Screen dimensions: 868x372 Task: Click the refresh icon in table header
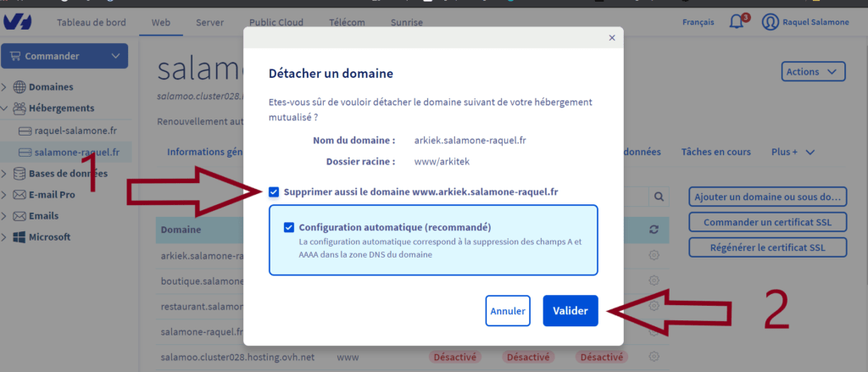654,230
